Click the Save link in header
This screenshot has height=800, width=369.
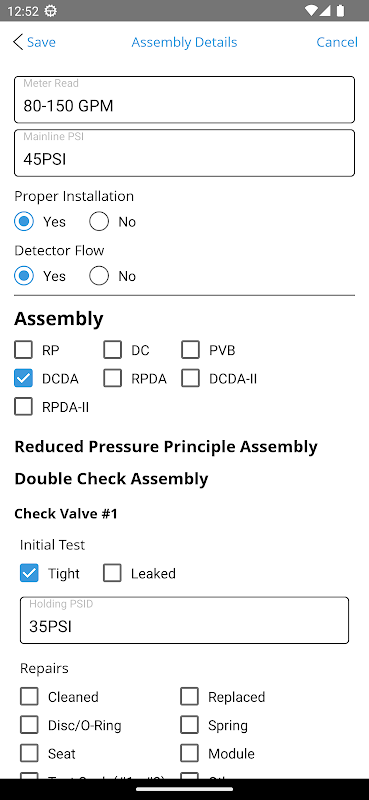[x=41, y=42]
